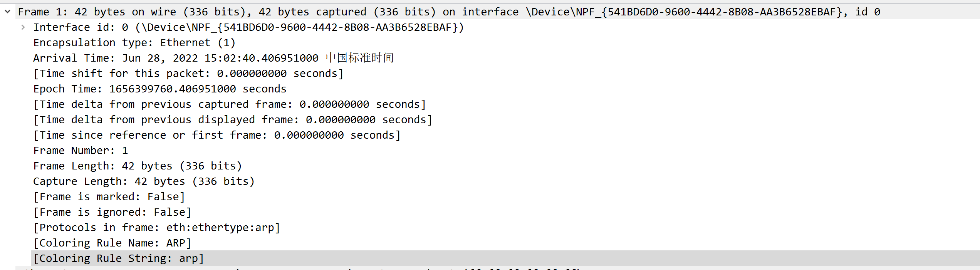Expand the Interface id 0 subtree
The height and width of the screenshot is (270, 980).
(x=24, y=27)
